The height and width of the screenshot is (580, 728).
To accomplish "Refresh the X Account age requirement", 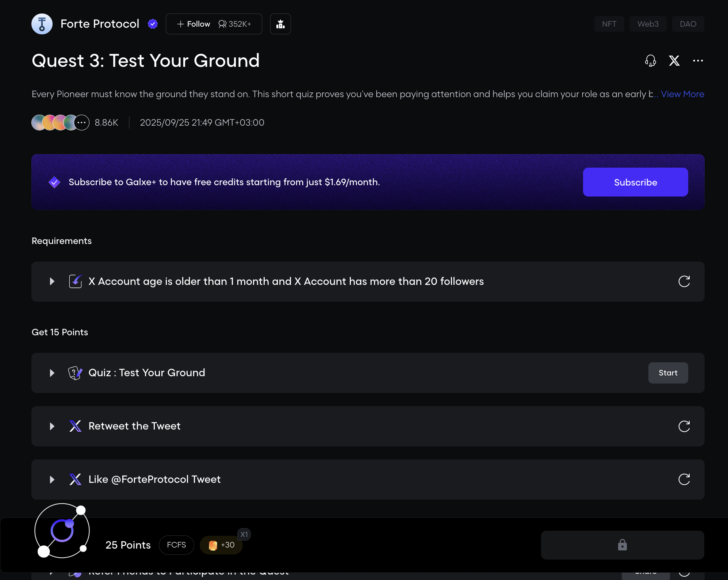I will [x=684, y=282].
